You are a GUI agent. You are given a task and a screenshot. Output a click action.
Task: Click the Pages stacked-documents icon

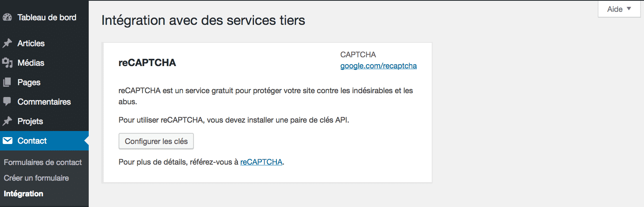7,82
